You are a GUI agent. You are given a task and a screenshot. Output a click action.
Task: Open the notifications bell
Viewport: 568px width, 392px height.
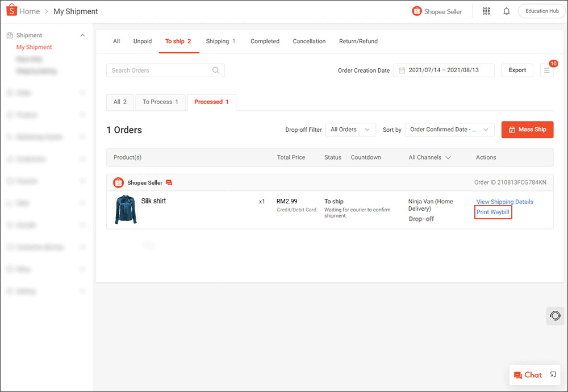coord(506,11)
